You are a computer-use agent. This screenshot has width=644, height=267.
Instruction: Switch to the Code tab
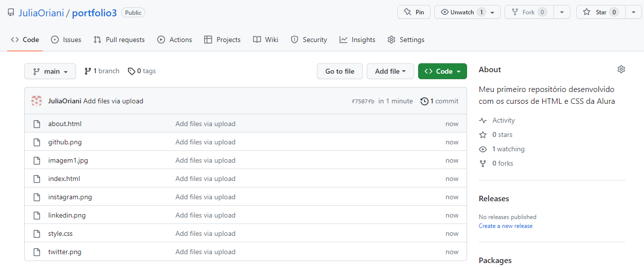point(25,40)
